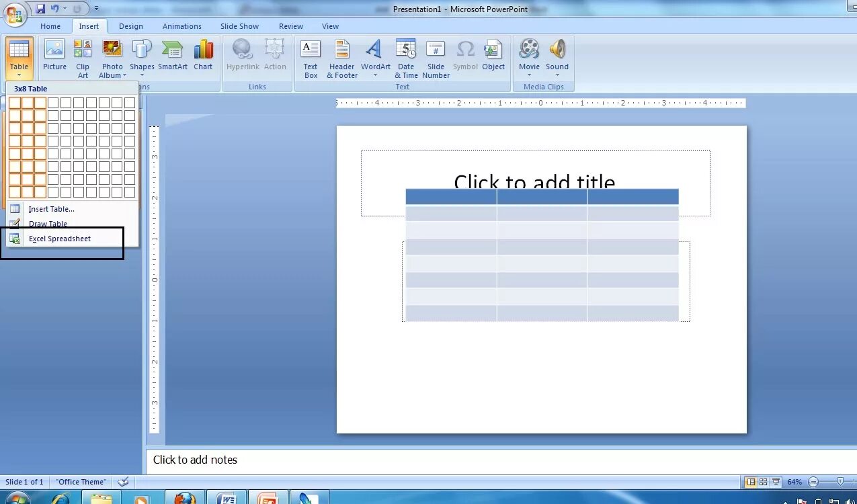
Task: Click the Redo button in Quick Access Toolbar
Action: click(x=76, y=9)
